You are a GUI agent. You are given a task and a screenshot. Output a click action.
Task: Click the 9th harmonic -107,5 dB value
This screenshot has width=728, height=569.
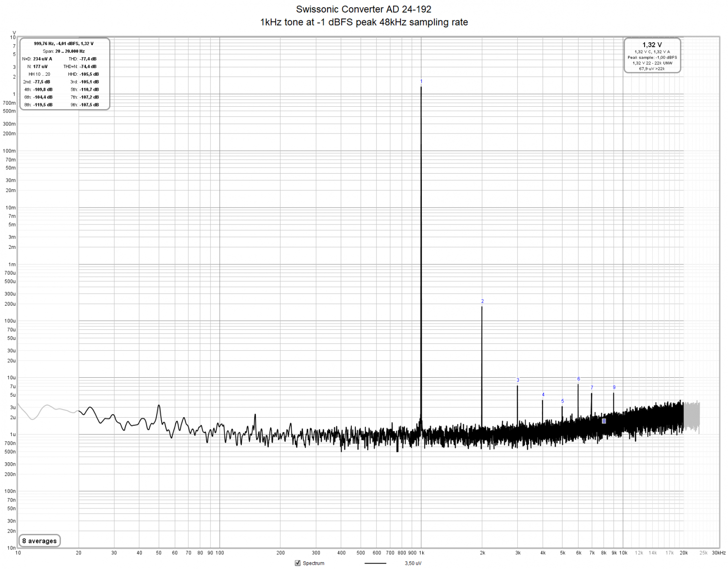pos(89,105)
